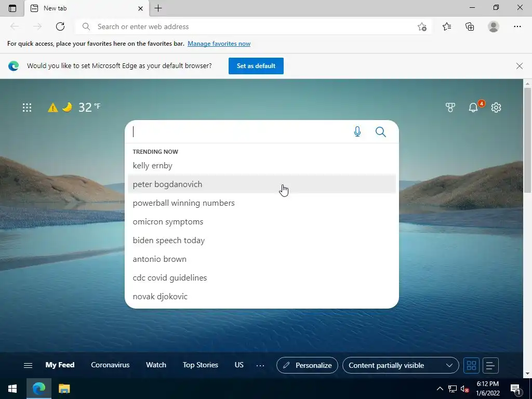Switch to Top Stories tab
The image size is (532, 399).
(200, 365)
